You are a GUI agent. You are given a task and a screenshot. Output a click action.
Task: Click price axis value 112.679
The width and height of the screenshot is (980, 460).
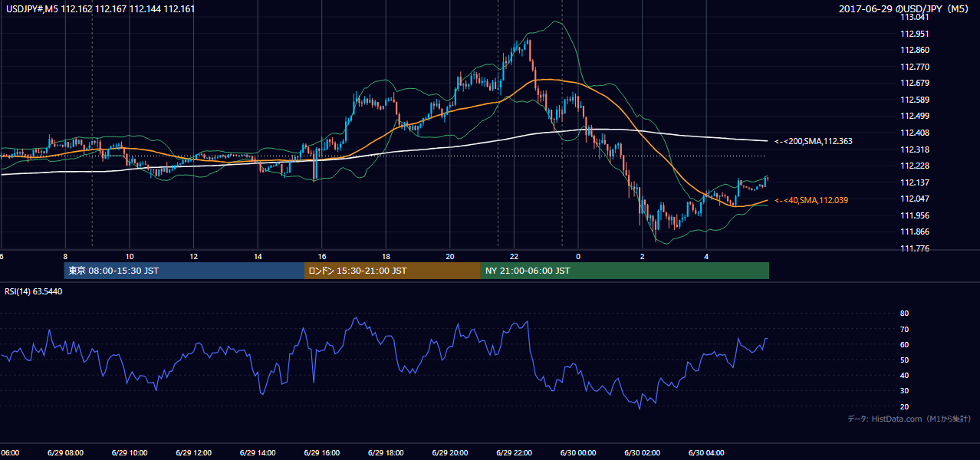(916, 83)
